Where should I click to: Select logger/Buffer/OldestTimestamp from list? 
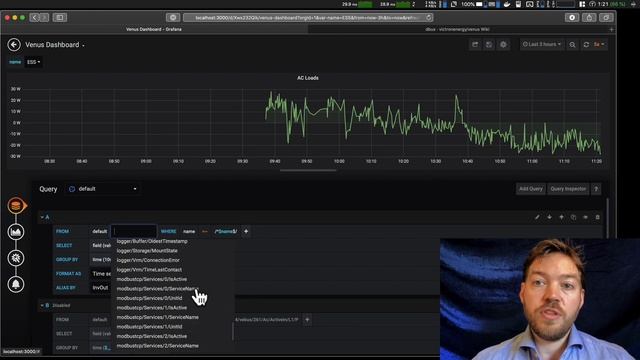tap(152, 241)
